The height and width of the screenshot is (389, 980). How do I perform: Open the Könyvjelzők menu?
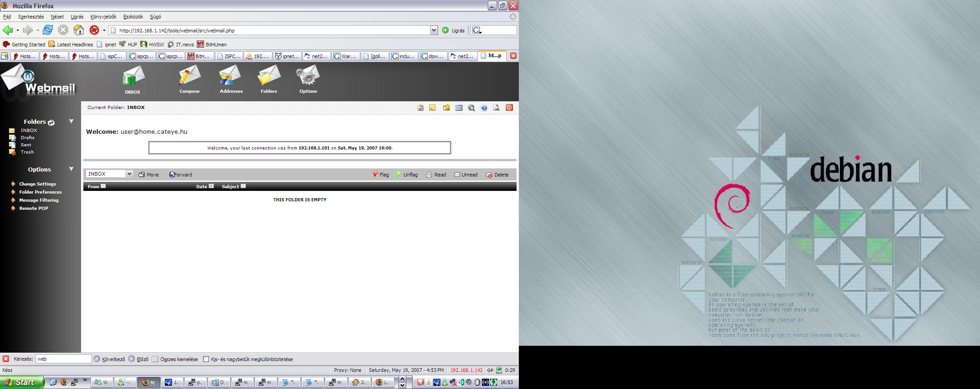click(x=103, y=17)
